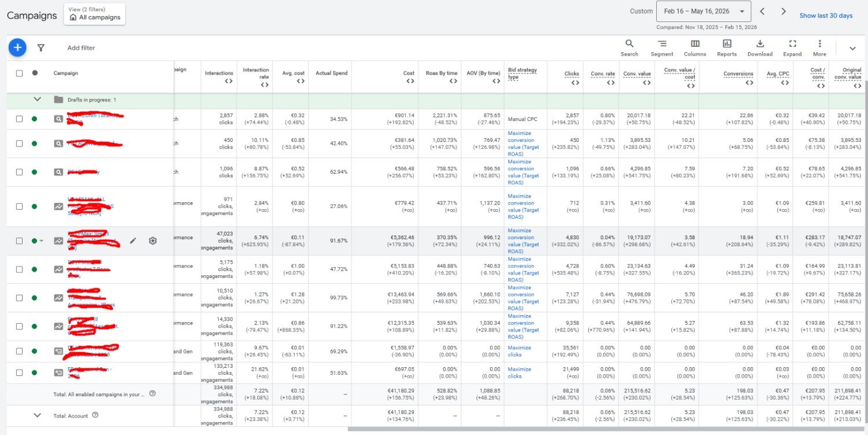This screenshot has width=868, height=435.
Task: Open Maximize clicks bid strategy in €697.05 row
Action: 519,372
